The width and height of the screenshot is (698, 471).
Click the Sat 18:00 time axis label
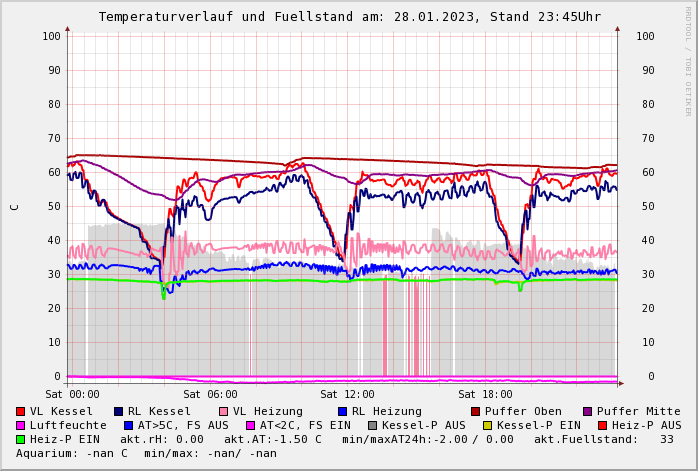[485, 395]
